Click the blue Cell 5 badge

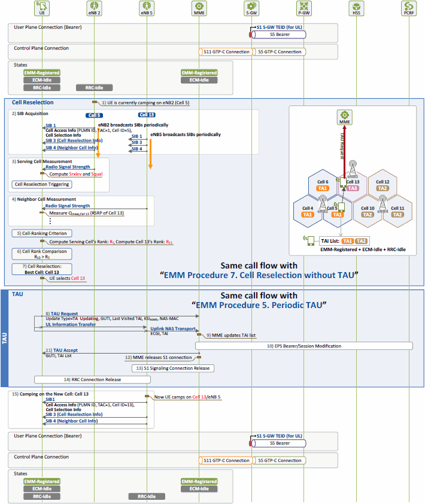[94, 115]
